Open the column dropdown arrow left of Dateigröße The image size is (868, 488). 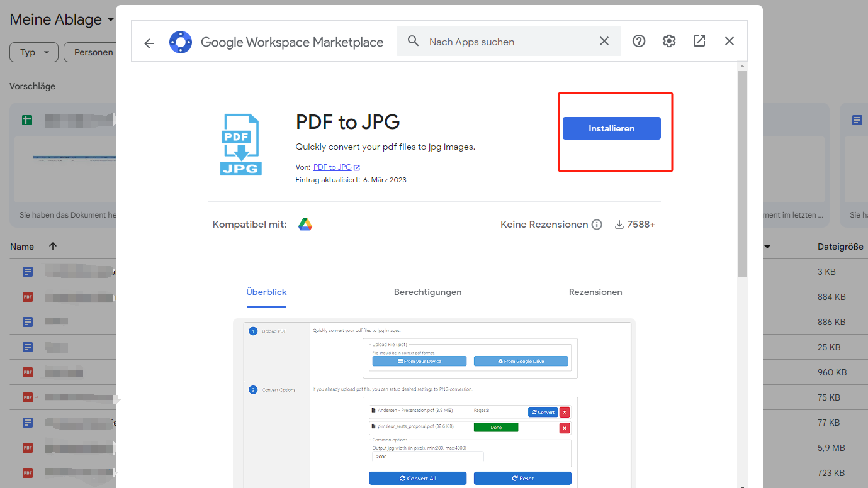coord(767,247)
